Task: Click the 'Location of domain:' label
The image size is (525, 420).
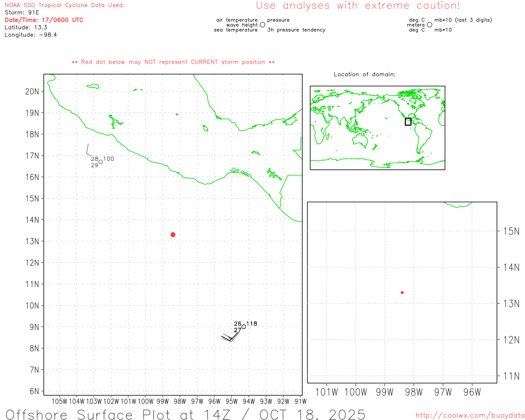Action: pyautogui.click(x=365, y=74)
